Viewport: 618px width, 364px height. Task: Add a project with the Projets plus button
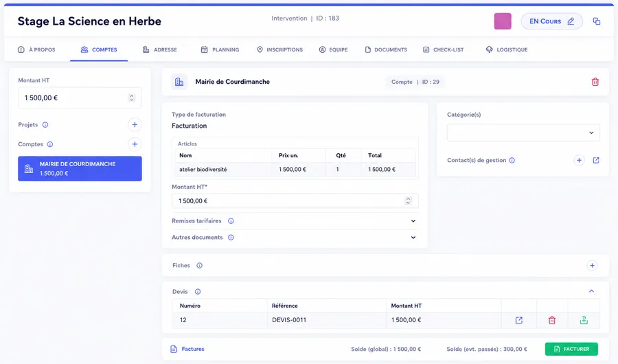[135, 124]
